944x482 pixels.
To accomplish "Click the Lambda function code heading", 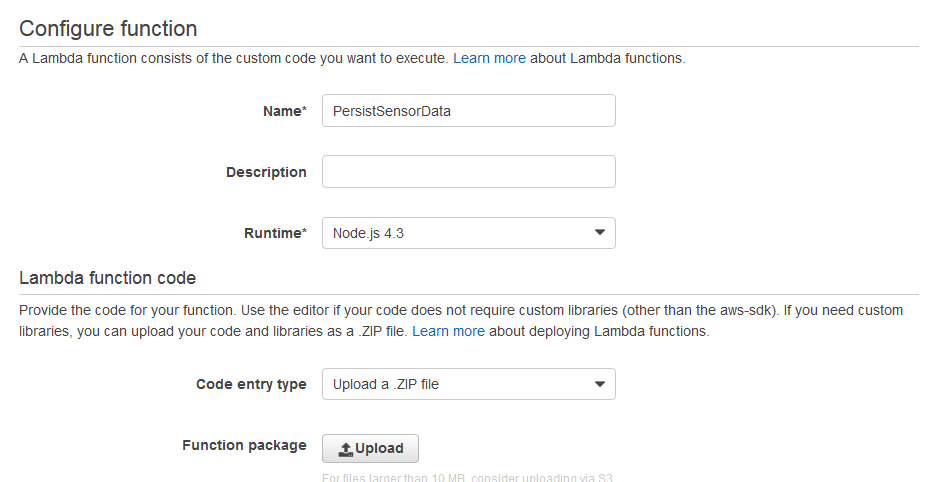I will (107, 277).
